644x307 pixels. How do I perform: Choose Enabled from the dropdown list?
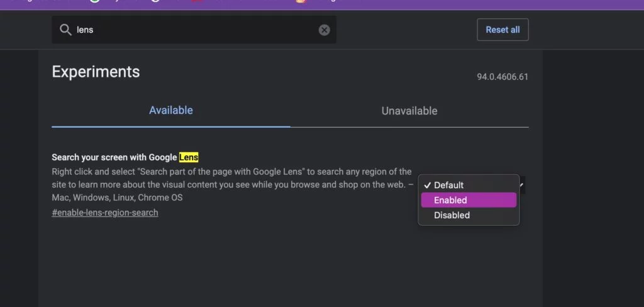[469, 200]
